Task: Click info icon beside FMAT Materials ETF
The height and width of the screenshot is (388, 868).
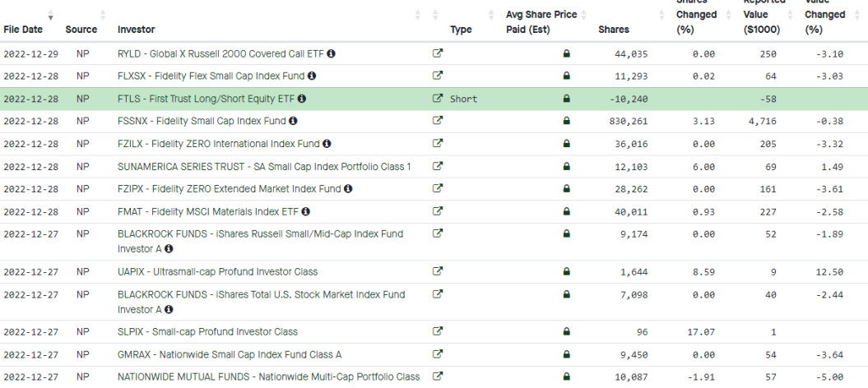Action: tap(305, 212)
